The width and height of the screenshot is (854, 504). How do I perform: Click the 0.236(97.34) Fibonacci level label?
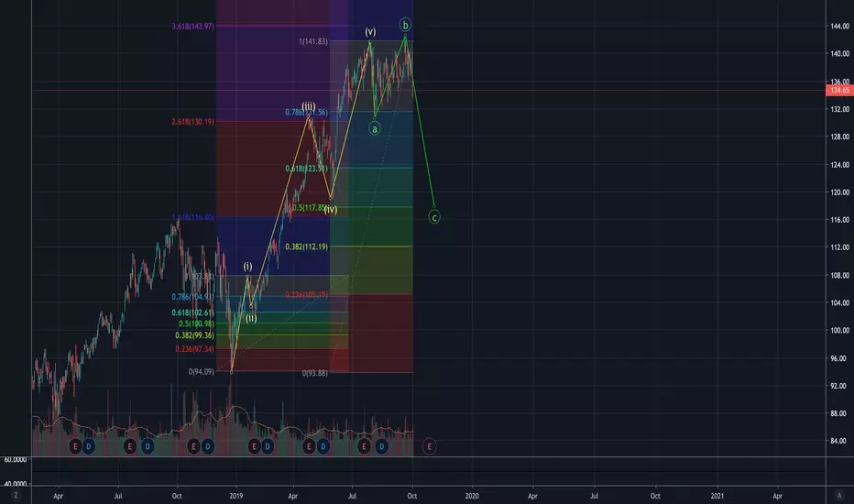(x=194, y=349)
